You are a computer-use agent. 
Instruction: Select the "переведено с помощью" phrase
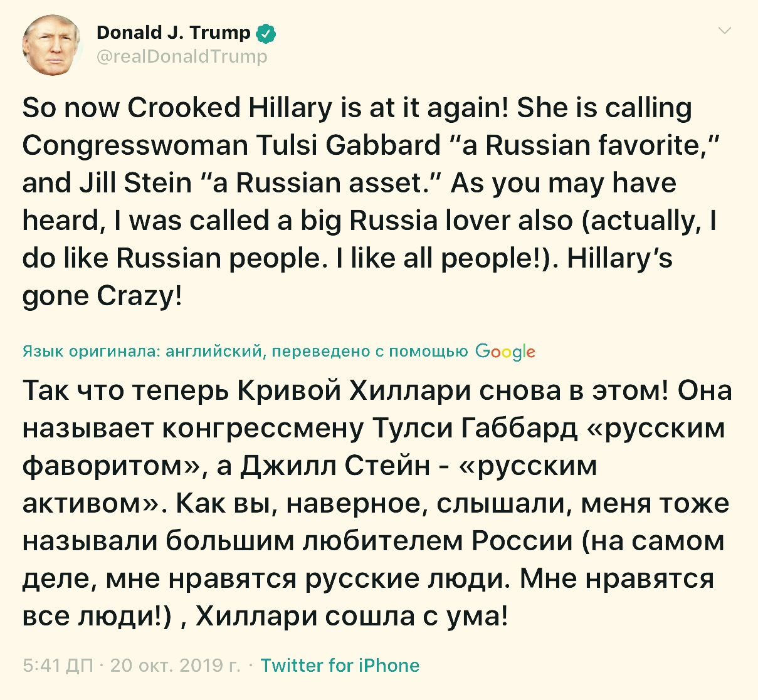(x=370, y=351)
